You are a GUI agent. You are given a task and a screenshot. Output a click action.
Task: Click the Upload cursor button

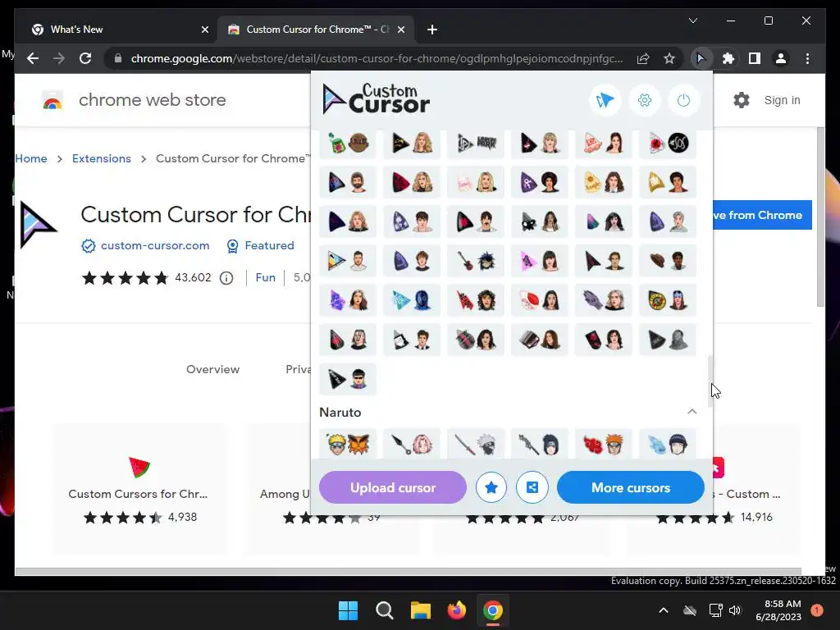(x=393, y=487)
